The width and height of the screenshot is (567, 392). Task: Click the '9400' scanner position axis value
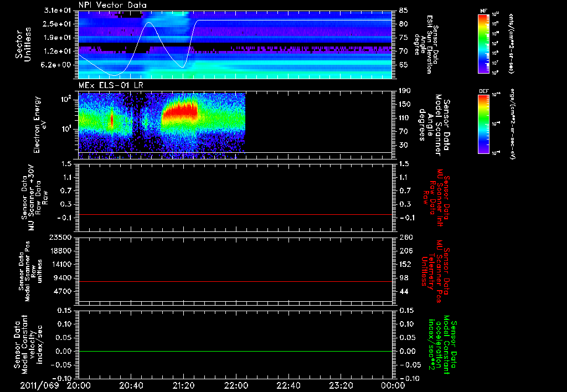tap(63, 278)
